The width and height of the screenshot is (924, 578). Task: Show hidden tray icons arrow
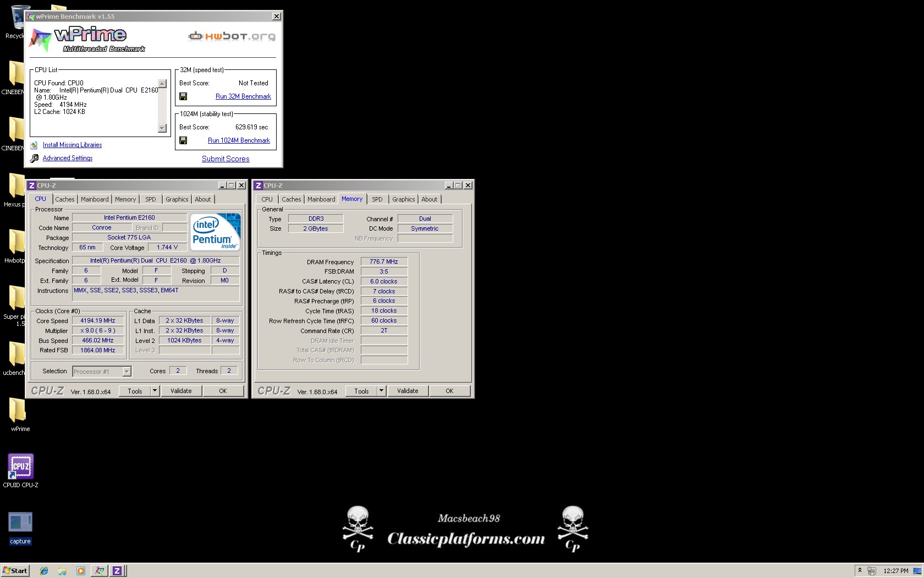tap(859, 570)
